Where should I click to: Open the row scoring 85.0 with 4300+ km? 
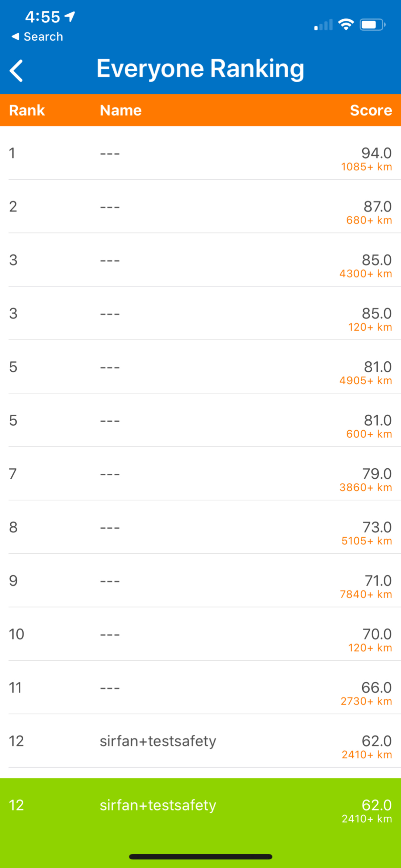pos(200,260)
